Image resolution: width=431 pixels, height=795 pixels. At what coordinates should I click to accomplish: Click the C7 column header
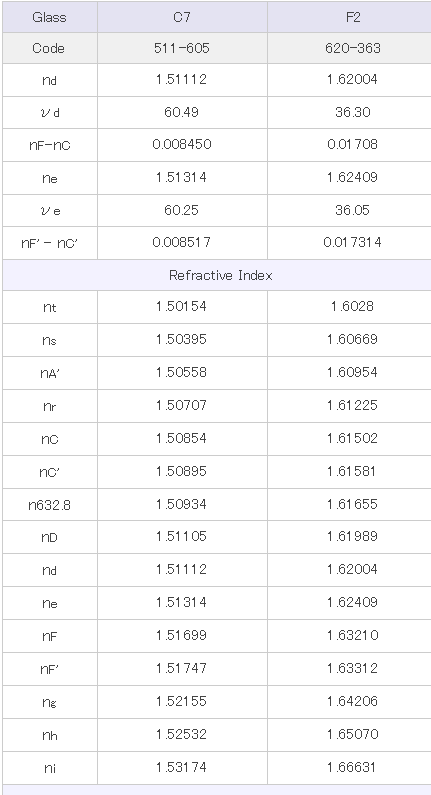click(182, 17)
